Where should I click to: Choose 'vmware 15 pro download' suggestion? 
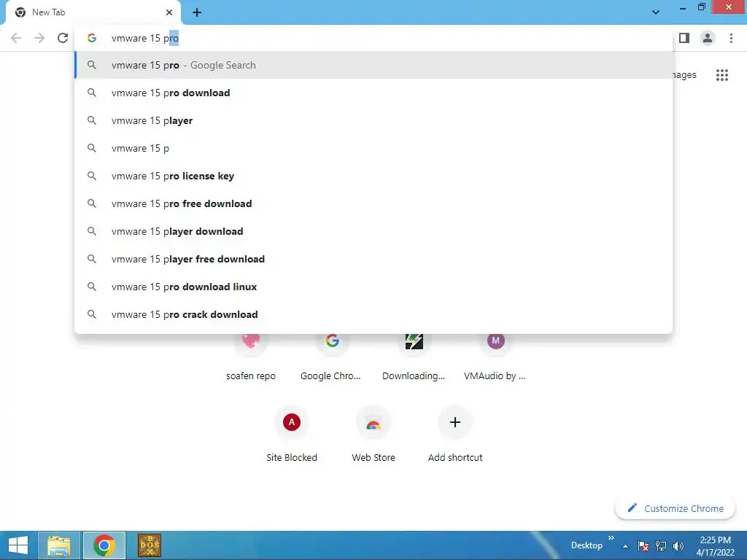pyautogui.click(x=373, y=93)
